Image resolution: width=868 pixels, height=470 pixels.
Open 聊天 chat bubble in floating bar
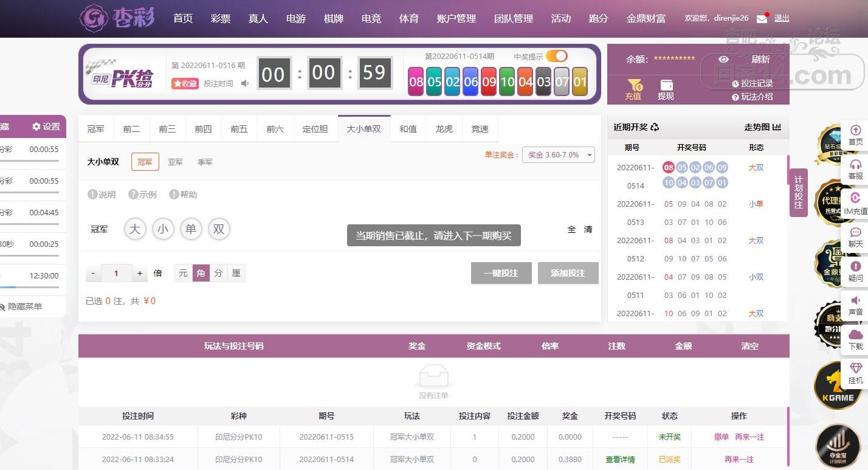(855, 237)
